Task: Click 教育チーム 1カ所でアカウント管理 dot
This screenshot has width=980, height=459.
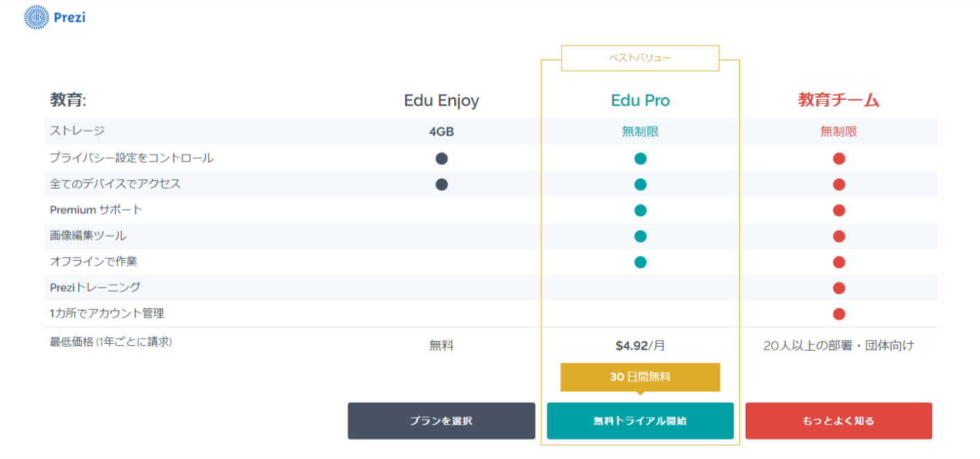Action: coord(839,314)
